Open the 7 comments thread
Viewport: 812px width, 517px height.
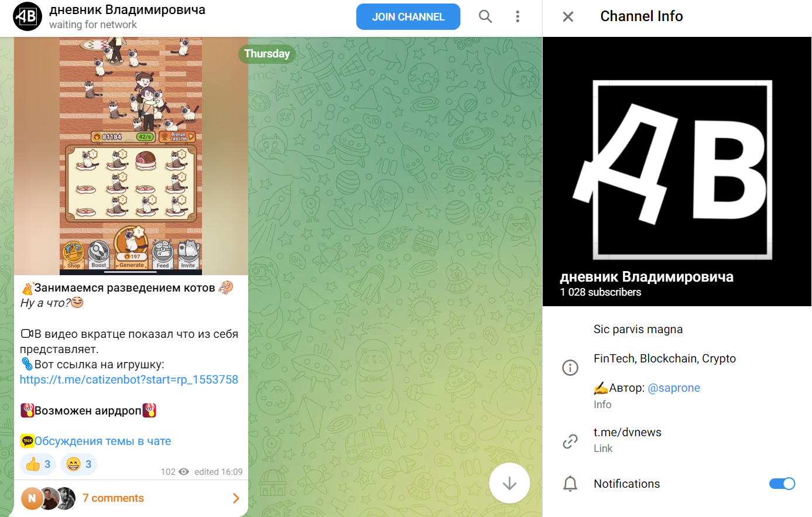click(x=113, y=498)
